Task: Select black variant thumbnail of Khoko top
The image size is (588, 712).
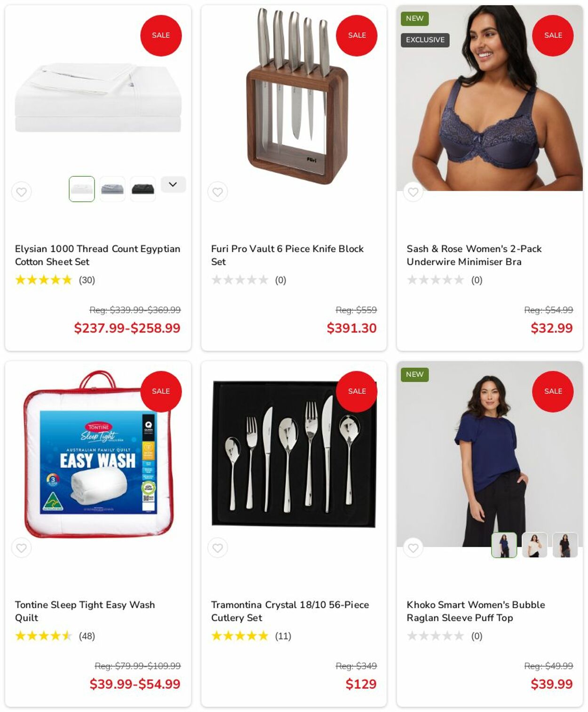Action: 565,545
